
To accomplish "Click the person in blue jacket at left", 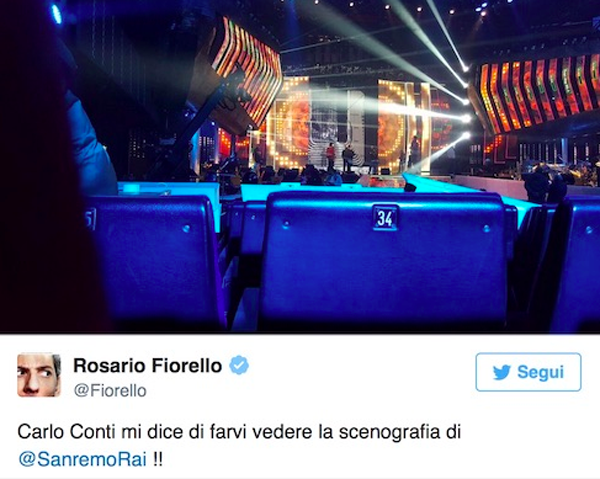I will [x=86, y=142].
